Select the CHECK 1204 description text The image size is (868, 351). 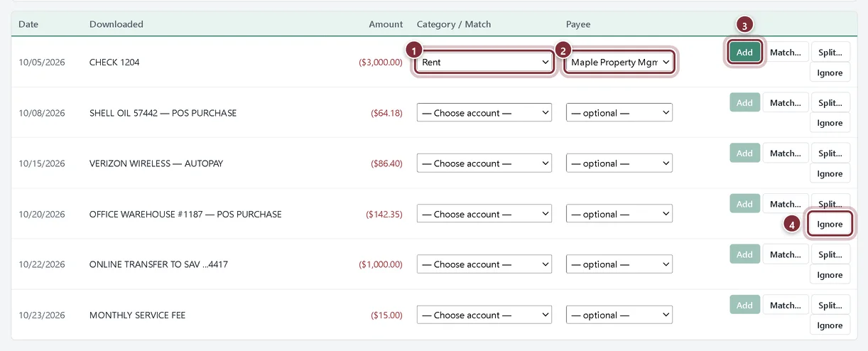114,63
